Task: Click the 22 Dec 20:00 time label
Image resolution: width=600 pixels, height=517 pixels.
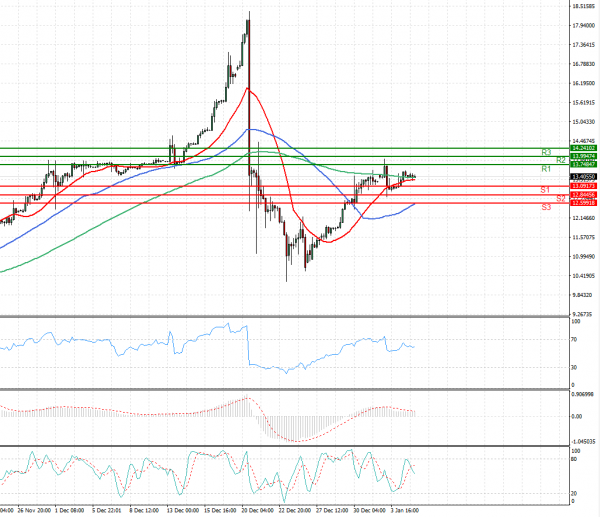Action: [294, 510]
